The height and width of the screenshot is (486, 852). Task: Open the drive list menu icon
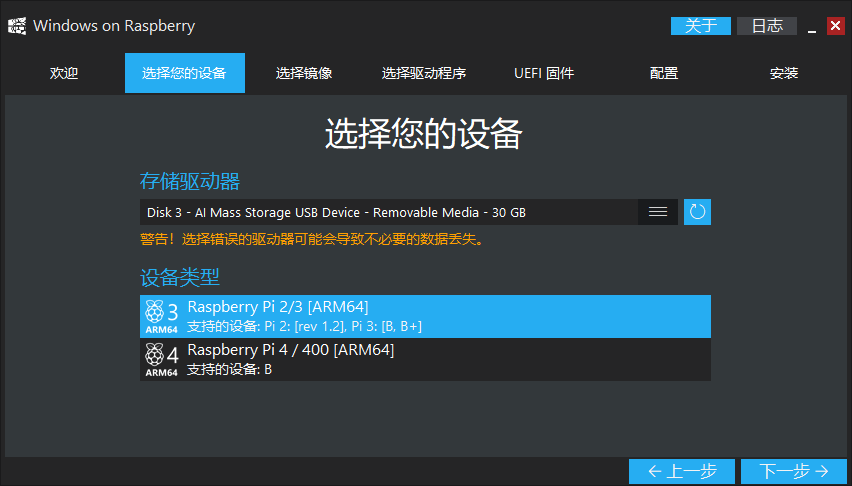(658, 212)
